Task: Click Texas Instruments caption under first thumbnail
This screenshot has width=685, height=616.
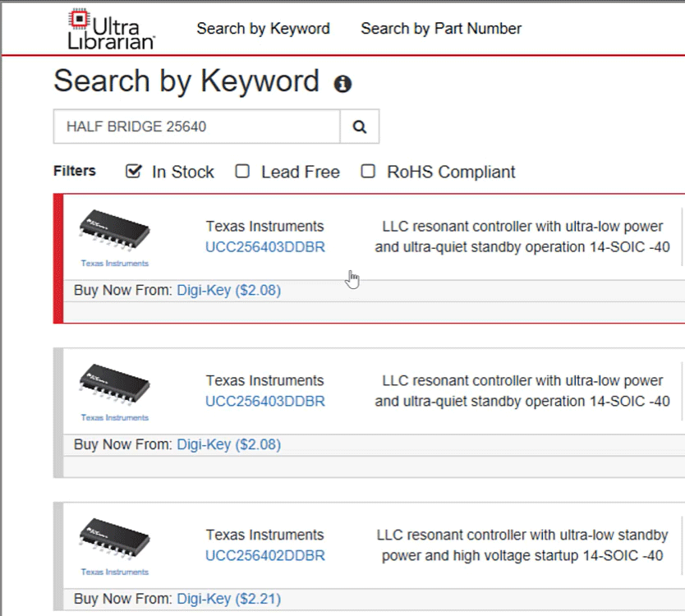Action: (x=114, y=263)
